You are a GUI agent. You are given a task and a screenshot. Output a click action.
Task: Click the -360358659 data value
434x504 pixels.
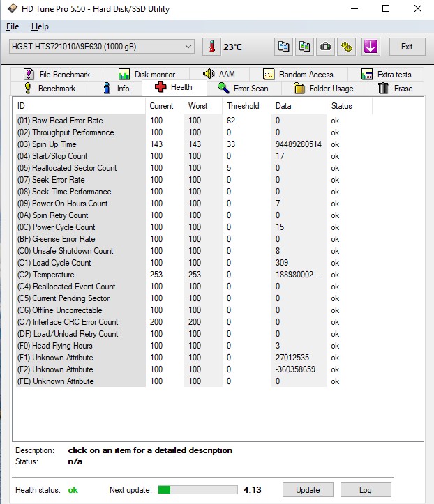pyautogui.click(x=295, y=369)
